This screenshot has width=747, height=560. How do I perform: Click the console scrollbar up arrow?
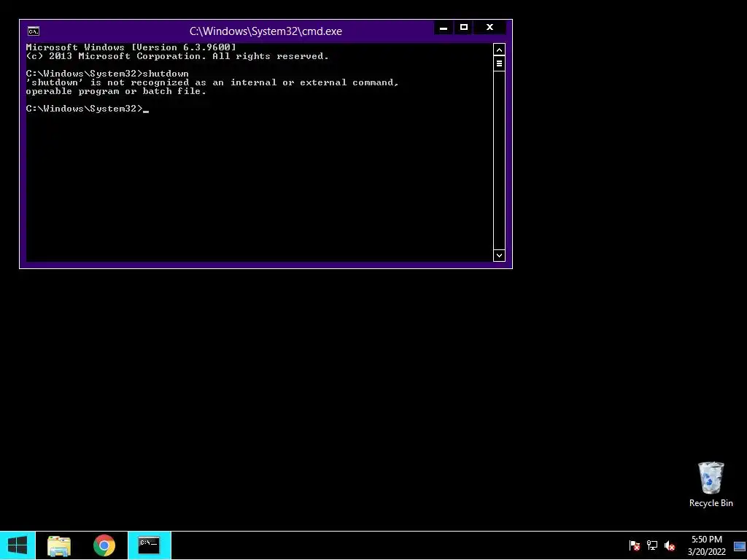[499, 50]
